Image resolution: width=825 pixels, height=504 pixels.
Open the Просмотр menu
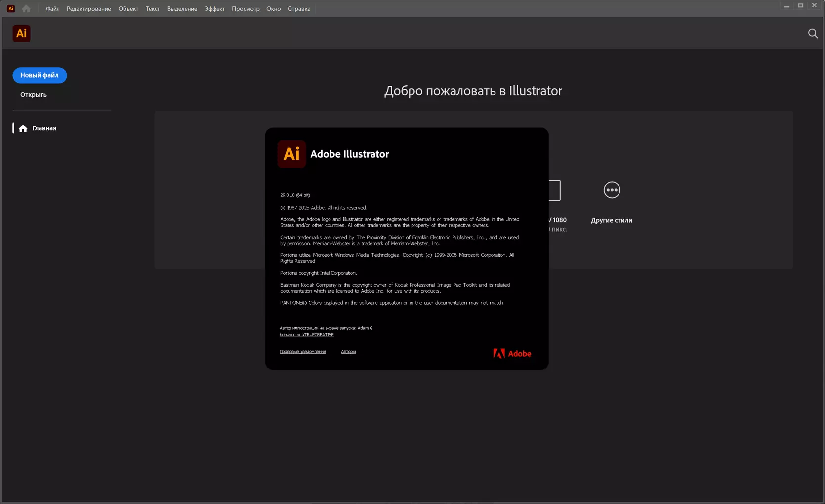246,9
